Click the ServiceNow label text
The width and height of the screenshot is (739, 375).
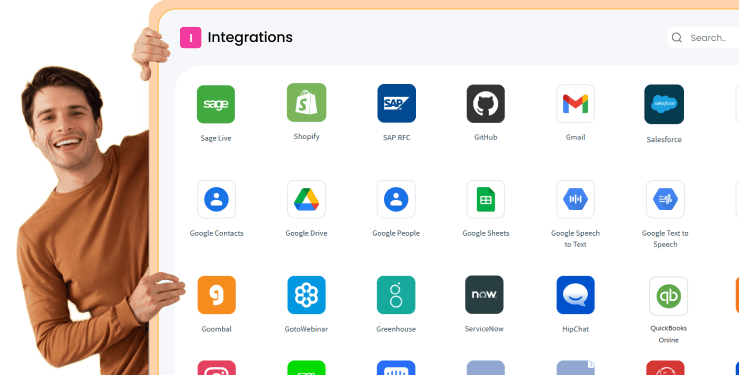click(x=484, y=329)
